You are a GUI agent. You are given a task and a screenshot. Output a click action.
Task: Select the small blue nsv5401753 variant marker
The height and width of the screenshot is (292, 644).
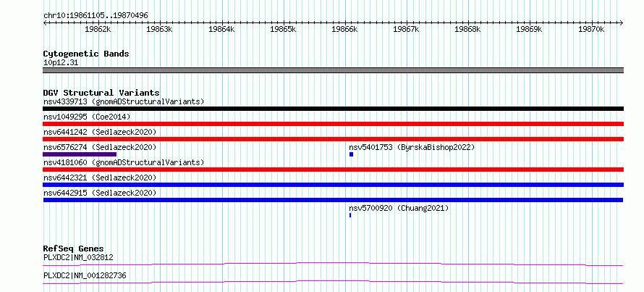tap(351, 154)
